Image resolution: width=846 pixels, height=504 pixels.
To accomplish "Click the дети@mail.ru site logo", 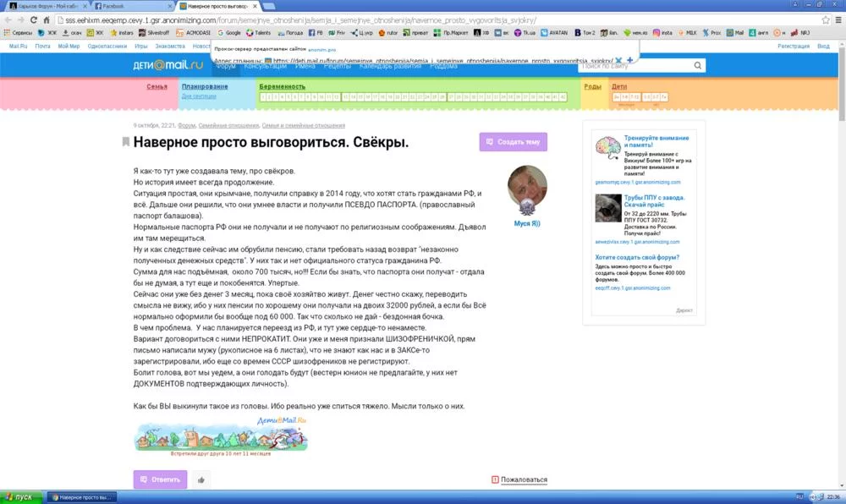I will (x=168, y=65).
